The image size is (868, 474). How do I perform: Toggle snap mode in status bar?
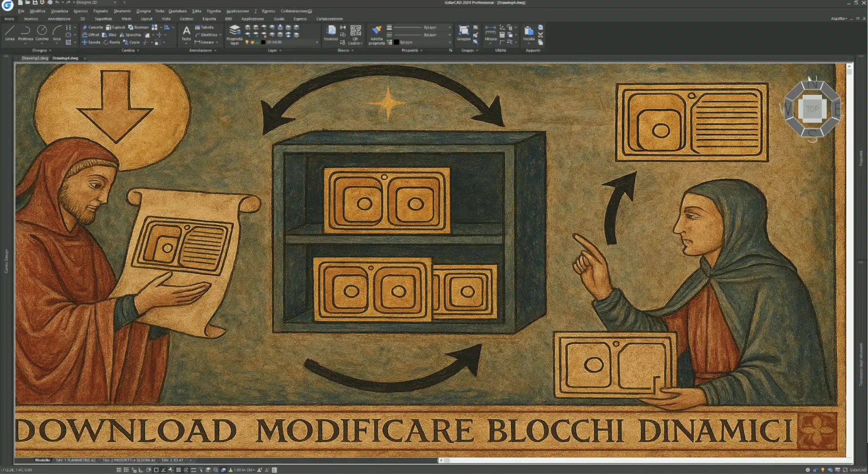pos(126,470)
